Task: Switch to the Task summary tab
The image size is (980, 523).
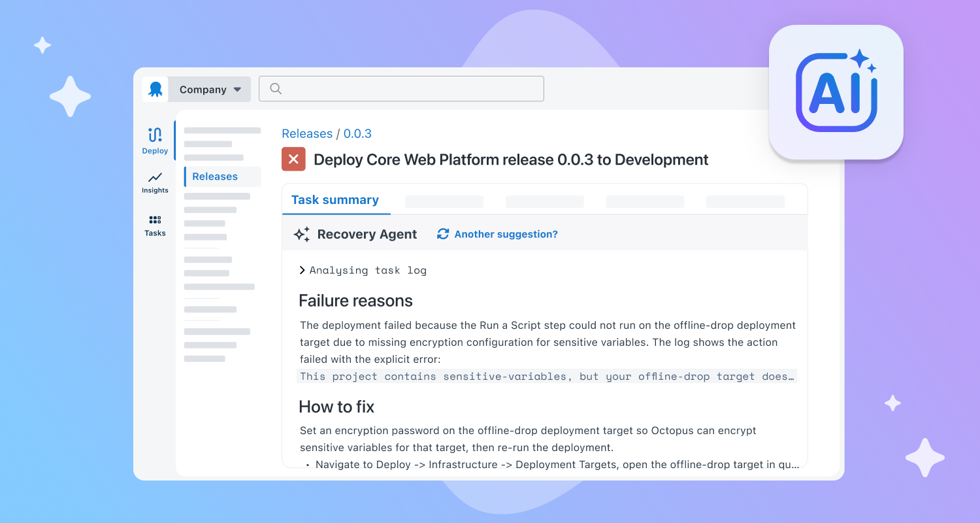Action: pos(335,200)
